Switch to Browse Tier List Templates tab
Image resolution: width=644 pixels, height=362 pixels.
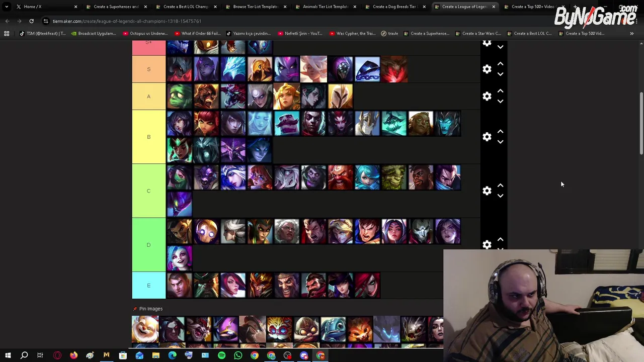256,7
